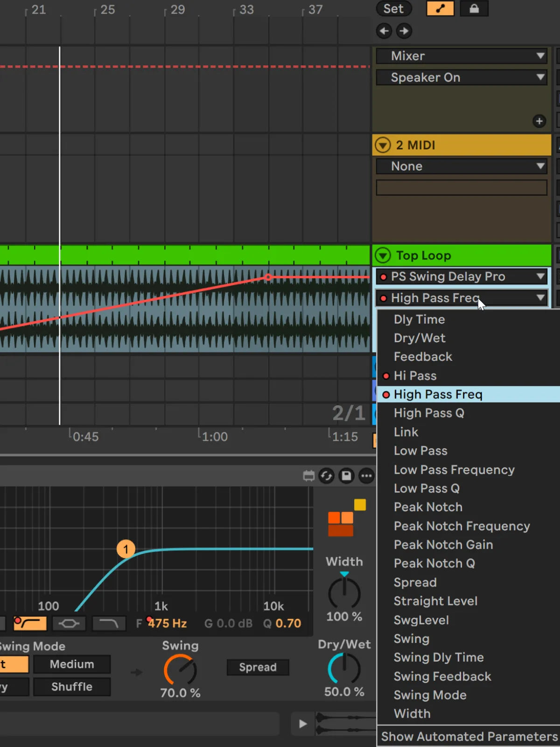Toggle the Automation Mode button
This screenshot has height=747, width=560.
(x=440, y=8)
